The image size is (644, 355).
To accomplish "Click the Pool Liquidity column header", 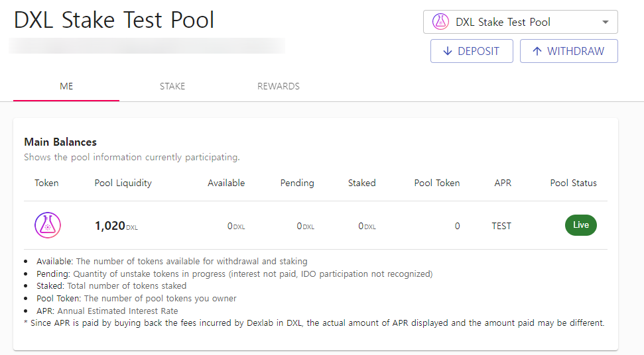I will click(123, 183).
